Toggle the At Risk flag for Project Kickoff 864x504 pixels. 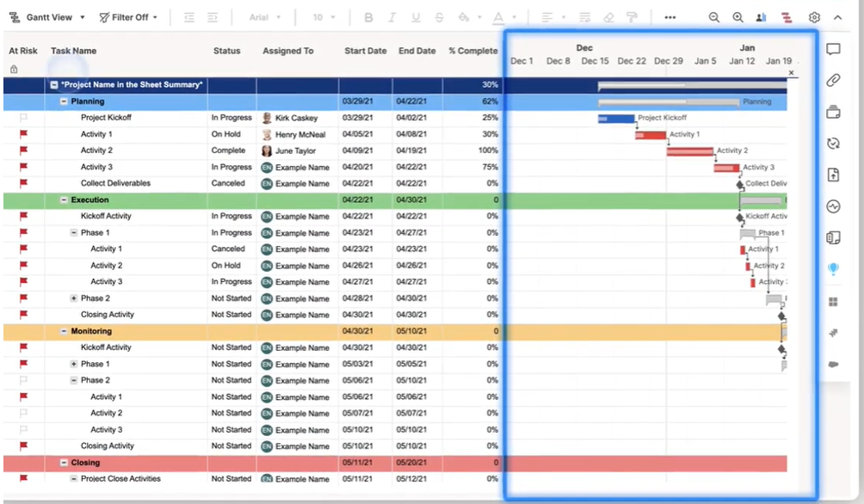(23, 117)
